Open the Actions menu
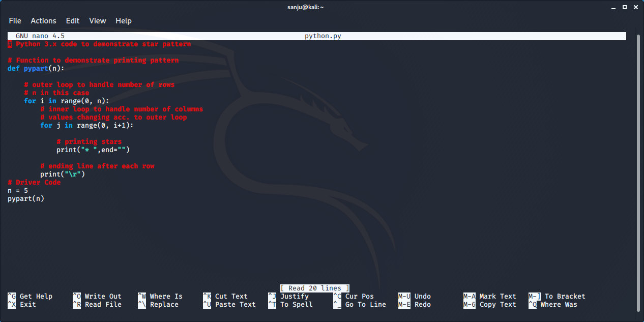 (x=43, y=21)
